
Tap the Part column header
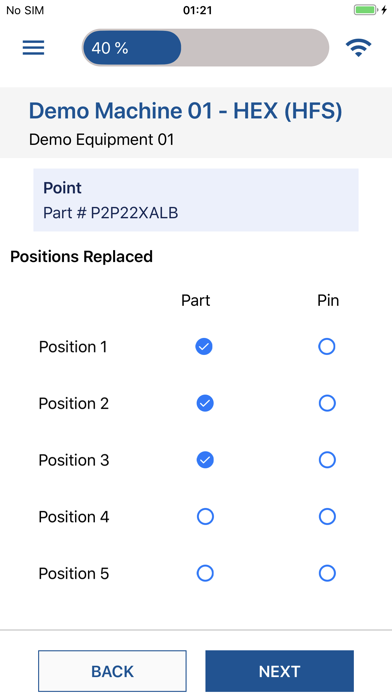[195, 301]
